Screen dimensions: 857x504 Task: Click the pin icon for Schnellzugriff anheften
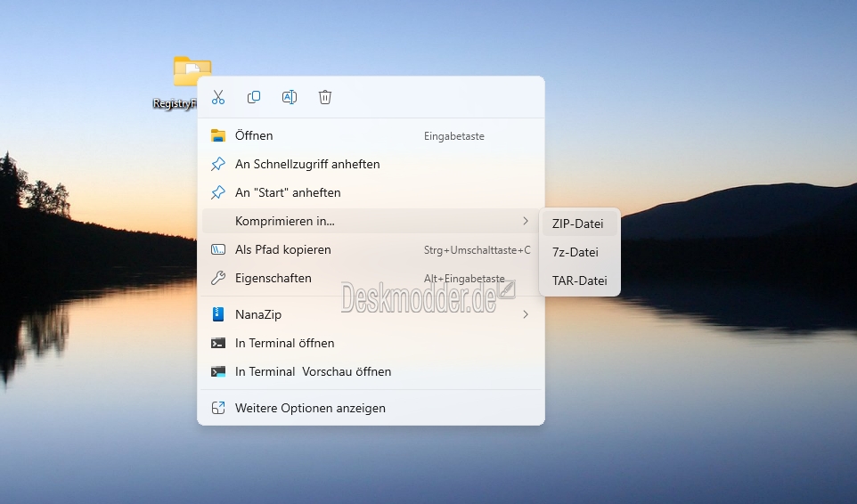218,164
